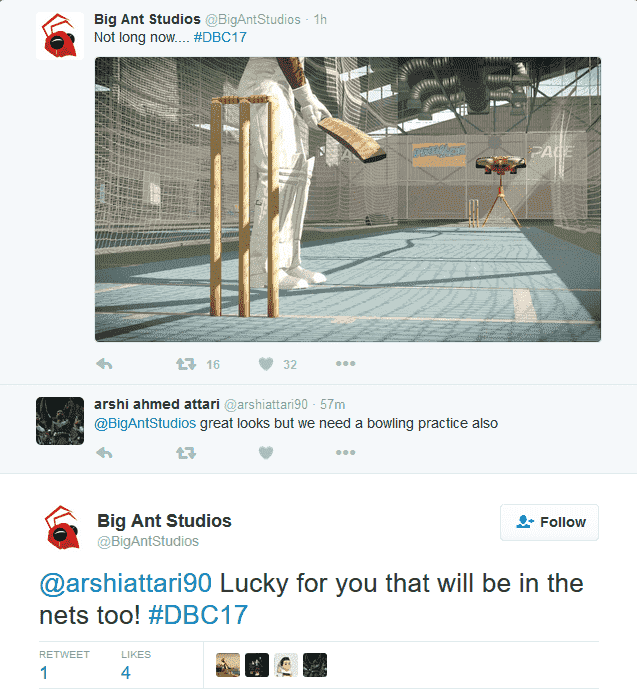The image size is (637, 694).
Task: Open the first liker's avatar thumbnail
Action: 228,665
